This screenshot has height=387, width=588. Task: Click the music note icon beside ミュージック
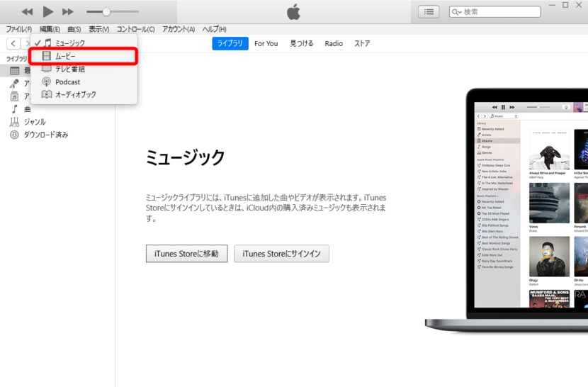click(47, 43)
